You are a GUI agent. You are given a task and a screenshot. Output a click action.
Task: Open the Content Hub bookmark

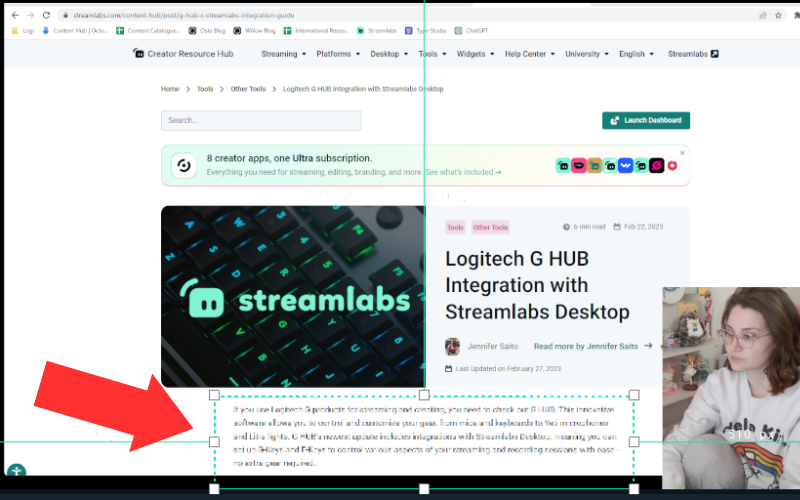pos(75,31)
